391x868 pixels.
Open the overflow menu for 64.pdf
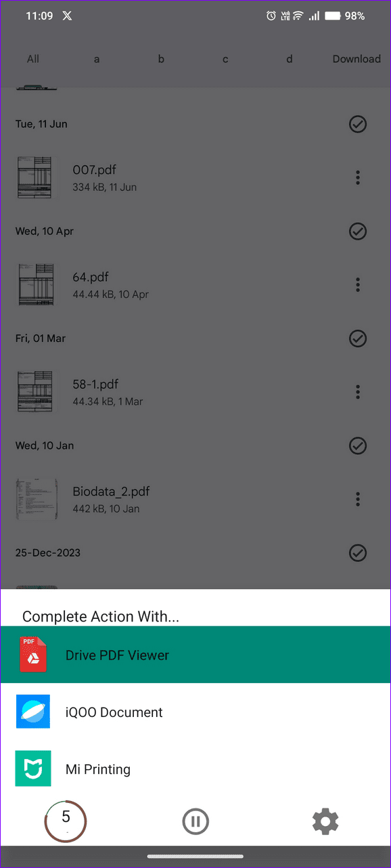pos(358,284)
